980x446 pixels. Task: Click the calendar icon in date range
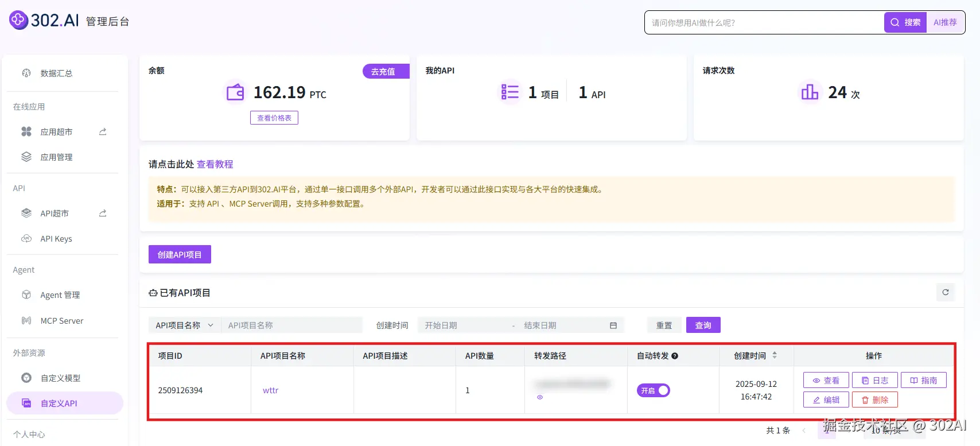(613, 325)
